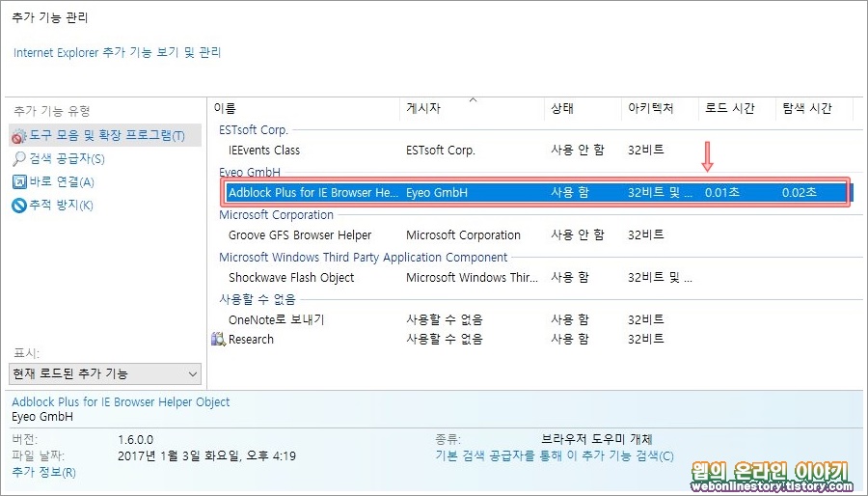Click Microsoft Windows Third Party Application Component header
The width and height of the screenshot is (868, 496).
pos(364,258)
